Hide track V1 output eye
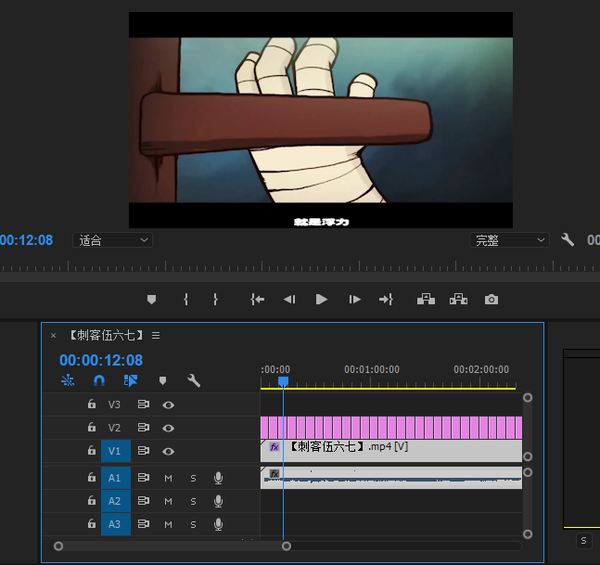Screen dimensions: 600x565 (168, 451)
